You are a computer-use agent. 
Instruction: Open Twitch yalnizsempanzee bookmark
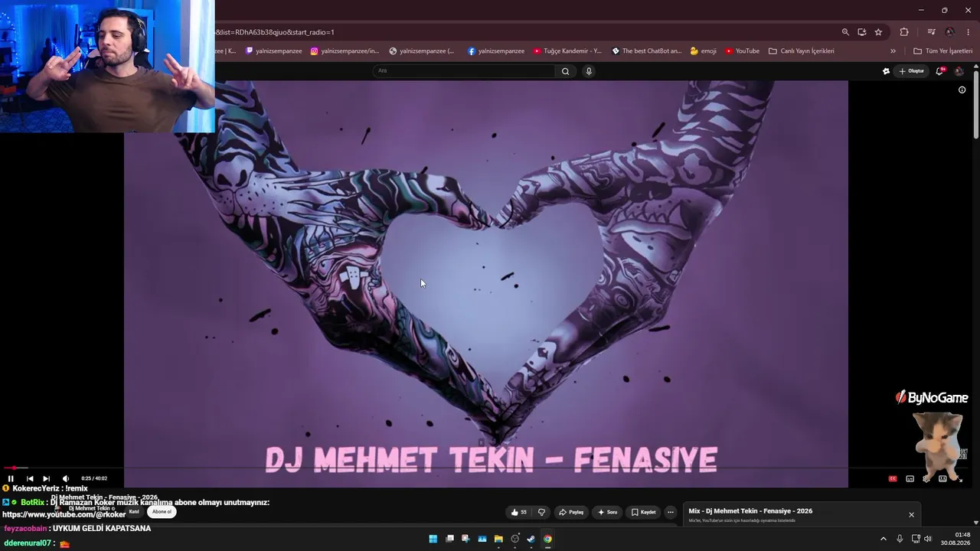tap(273, 51)
